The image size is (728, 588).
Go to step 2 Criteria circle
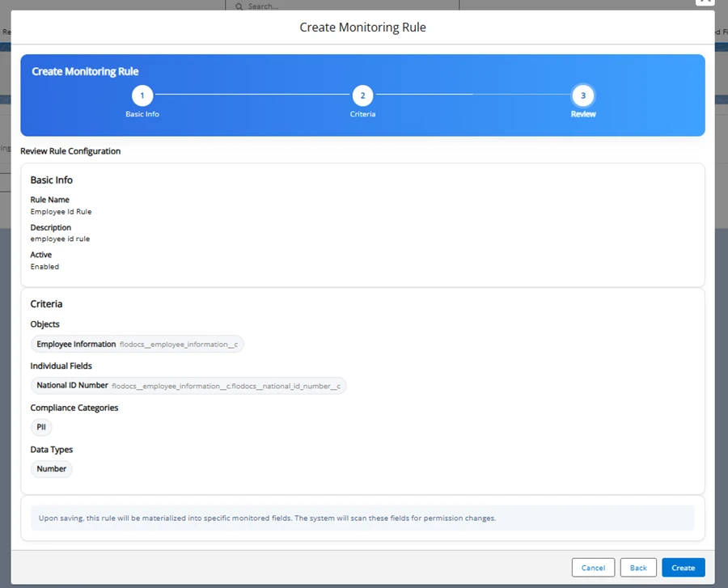pyautogui.click(x=362, y=95)
